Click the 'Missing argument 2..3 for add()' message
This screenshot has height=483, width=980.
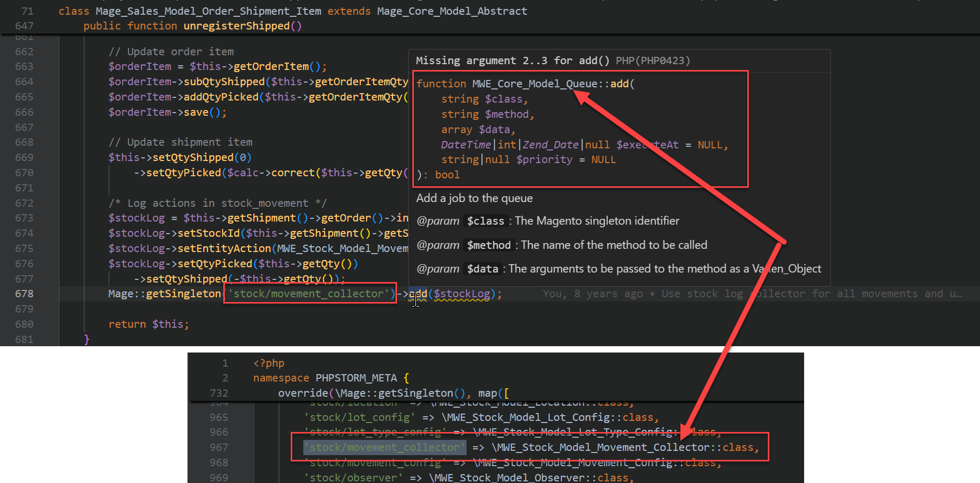pyautogui.click(x=511, y=61)
